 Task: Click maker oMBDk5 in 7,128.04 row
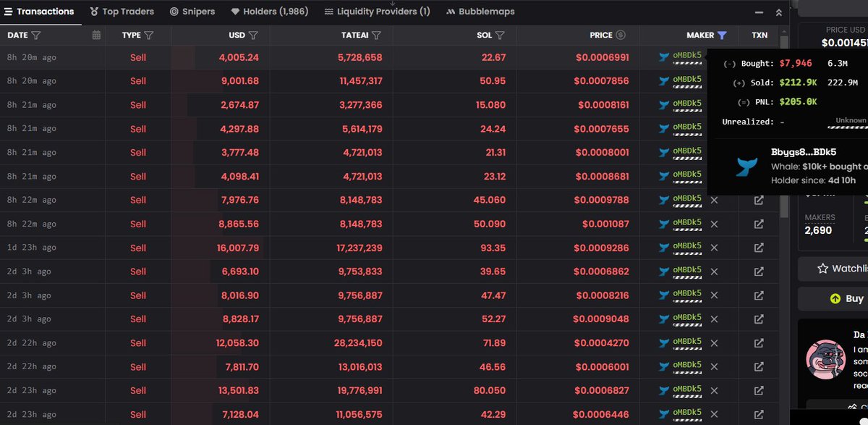tap(687, 413)
